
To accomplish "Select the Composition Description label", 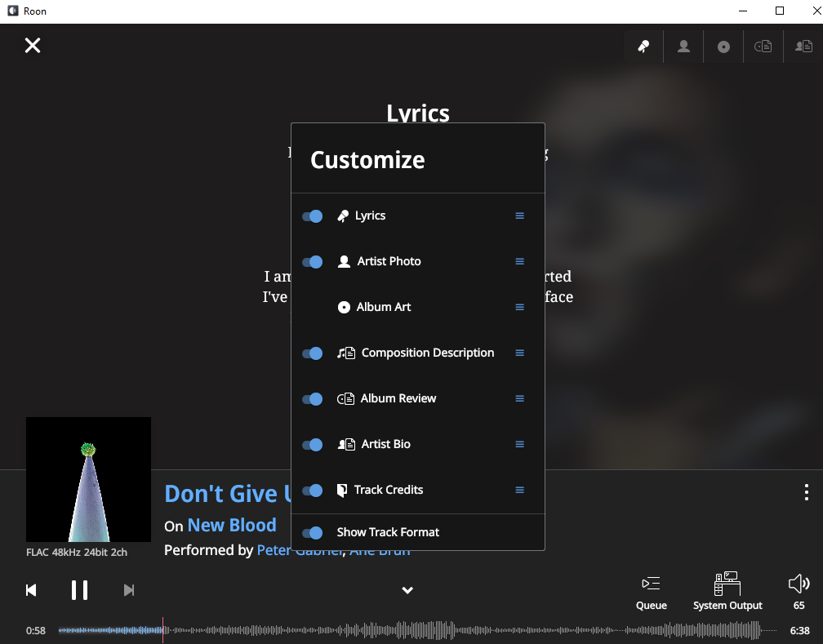I will 428,353.
